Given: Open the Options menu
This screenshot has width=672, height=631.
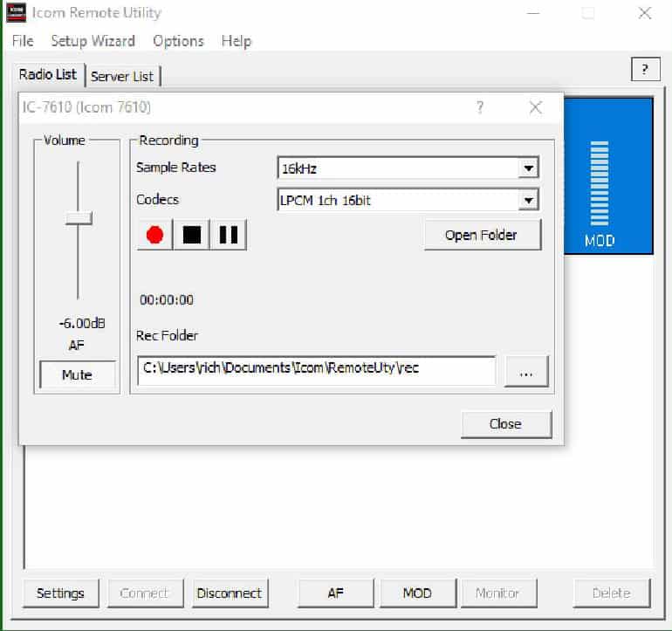Looking at the screenshot, I should pos(178,41).
